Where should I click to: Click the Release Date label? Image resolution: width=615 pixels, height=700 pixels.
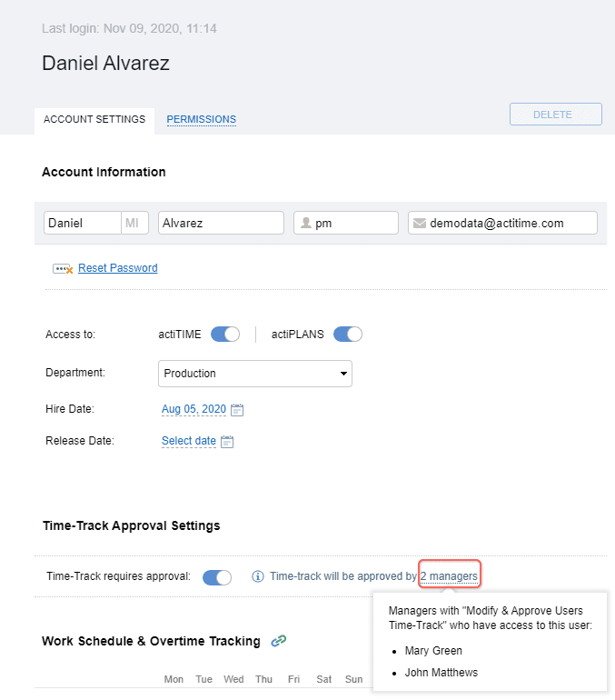pyautogui.click(x=79, y=441)
